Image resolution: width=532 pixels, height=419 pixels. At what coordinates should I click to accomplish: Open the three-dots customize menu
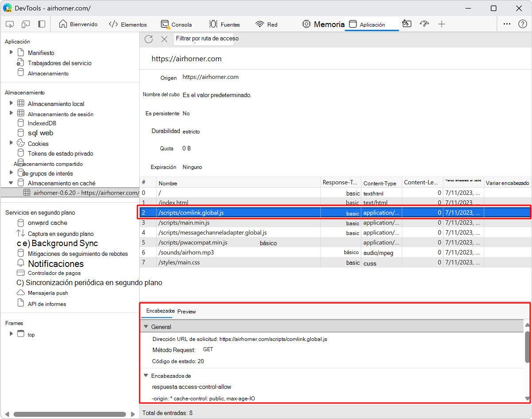pyautogui.click(x=507, y=24)
